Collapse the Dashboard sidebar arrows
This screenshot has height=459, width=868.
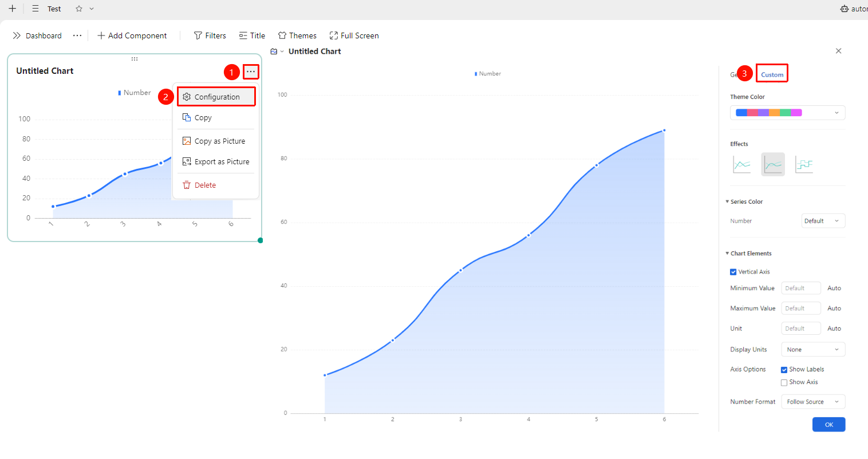(17, 35)
